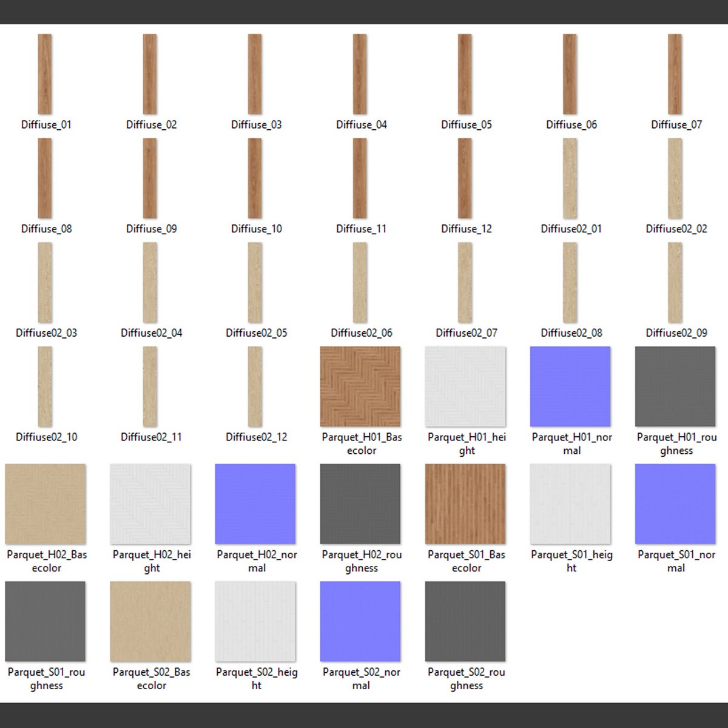Open the Diffiuse_07 texture file
Image resolution: width=728 pixels, height=728 pixels.
pyautogui.click(x=675, y=74)
